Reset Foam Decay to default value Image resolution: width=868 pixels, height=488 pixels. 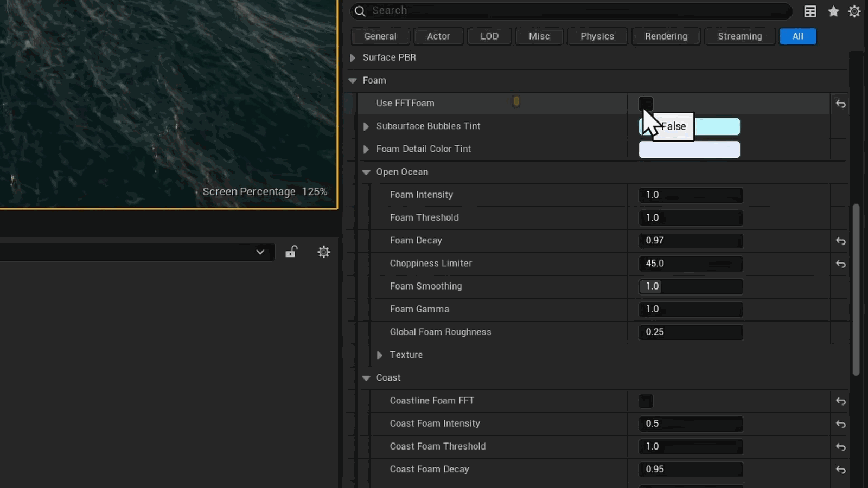point(840,241)
